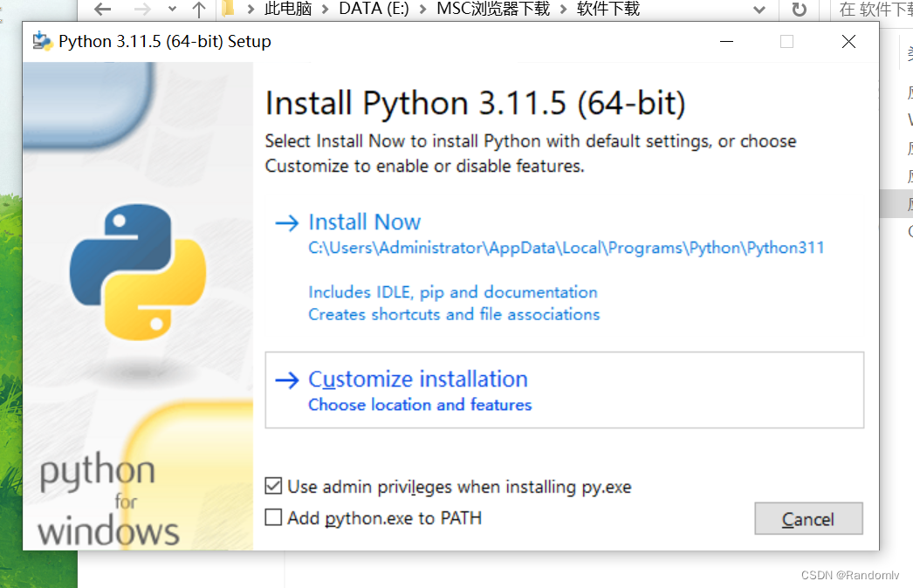Expand chevron after 此电脑 breadcrumb

tap(326, 9)
